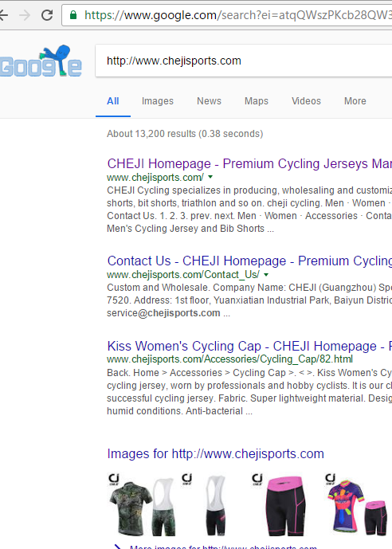Click the black pink cycling shorts thumbnail
This screenshot has height=549, width=392.
coord(284,504)
